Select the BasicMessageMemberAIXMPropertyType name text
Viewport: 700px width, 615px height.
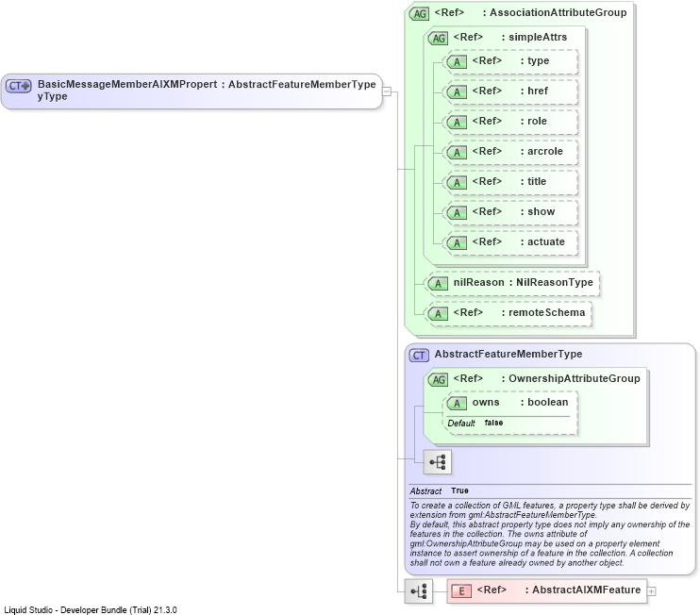point(127,91)
